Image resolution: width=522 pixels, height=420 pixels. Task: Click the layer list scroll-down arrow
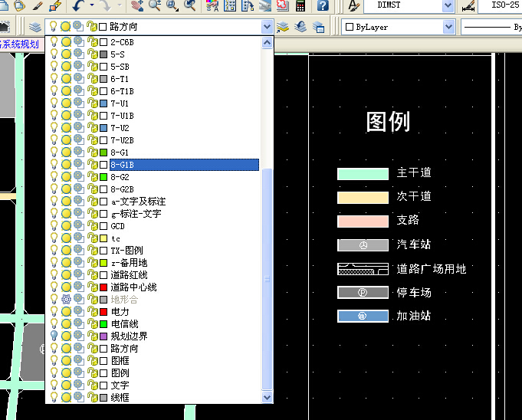[267, 397]
